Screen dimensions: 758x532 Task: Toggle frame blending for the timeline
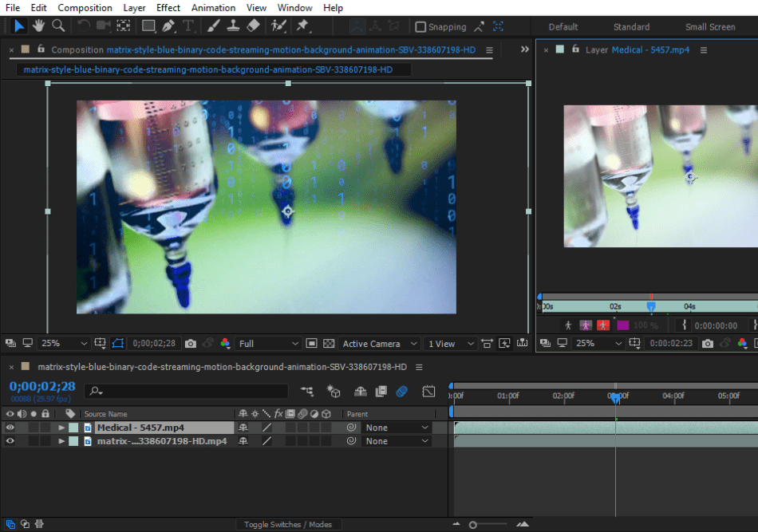point(381,391)
